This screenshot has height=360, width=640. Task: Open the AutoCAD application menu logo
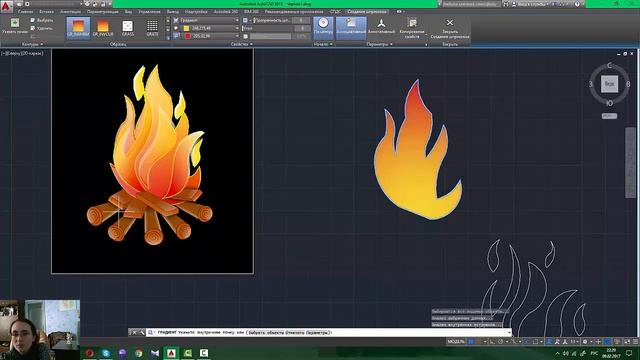pyautogui.click(x=6, y=6)
